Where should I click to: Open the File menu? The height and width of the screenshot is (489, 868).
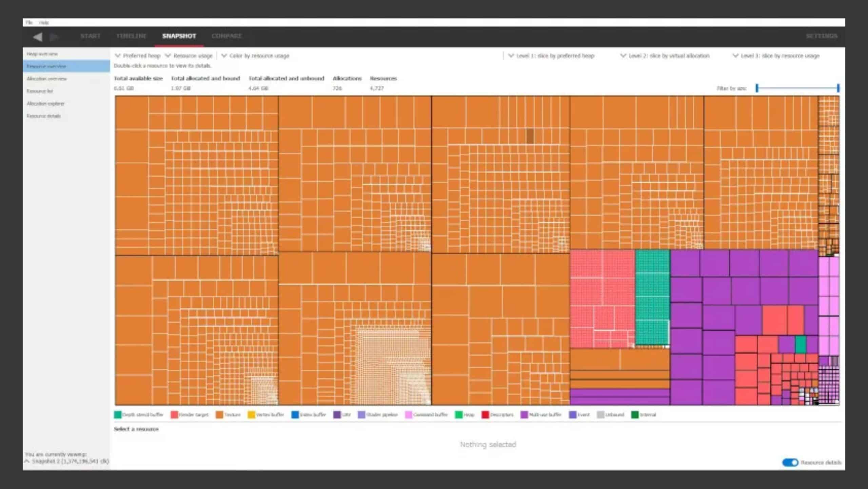[x=29, y=22]
